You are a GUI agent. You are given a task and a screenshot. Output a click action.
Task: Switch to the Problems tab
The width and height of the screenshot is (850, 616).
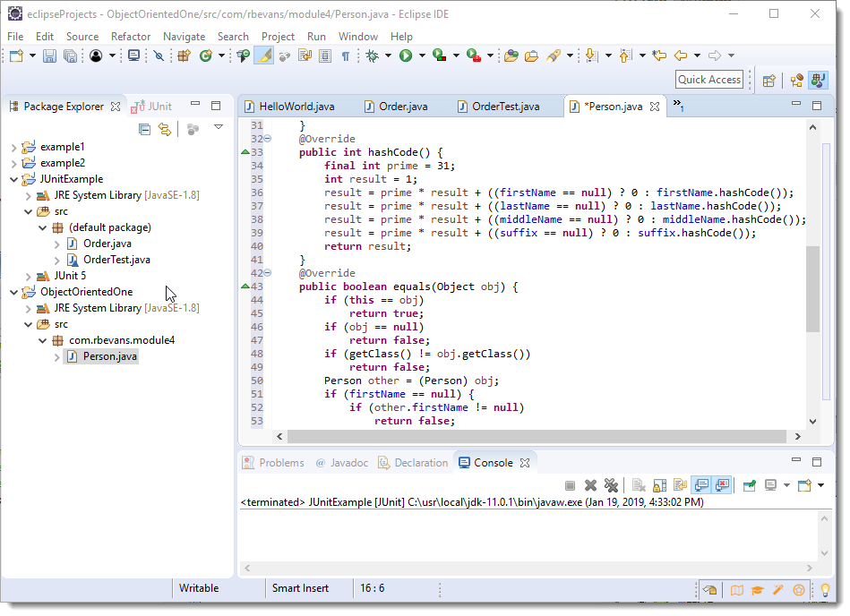point(274,463)
